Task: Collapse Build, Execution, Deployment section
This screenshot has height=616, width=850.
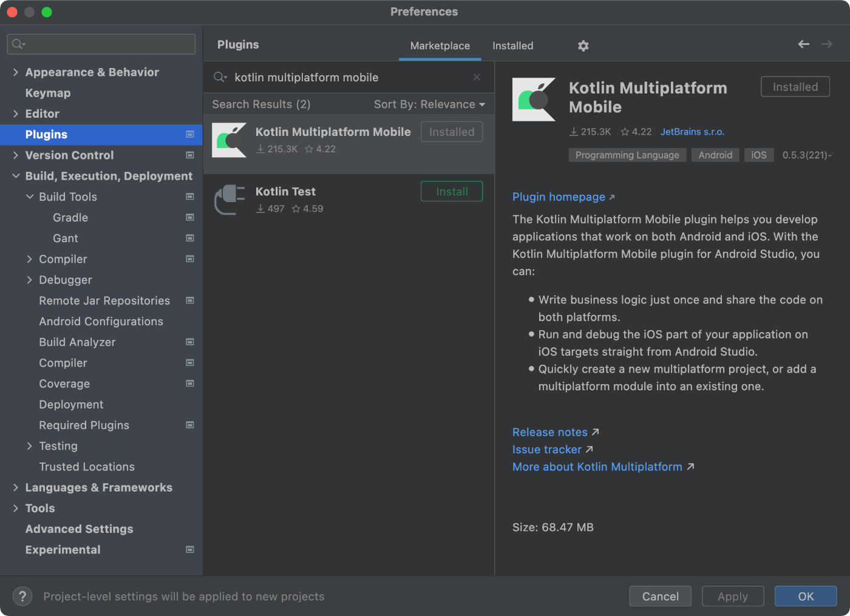Action: click(x=16, y=176)
